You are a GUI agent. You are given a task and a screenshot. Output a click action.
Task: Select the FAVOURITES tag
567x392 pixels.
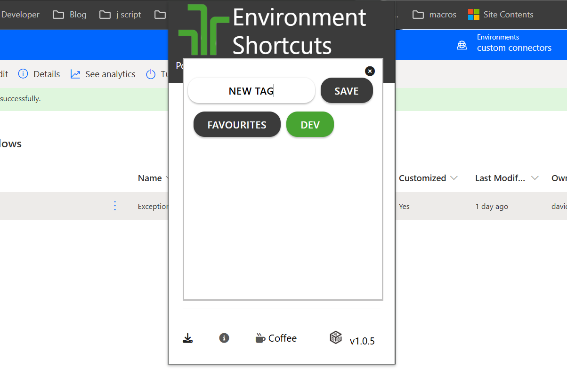tap(237, 125)
